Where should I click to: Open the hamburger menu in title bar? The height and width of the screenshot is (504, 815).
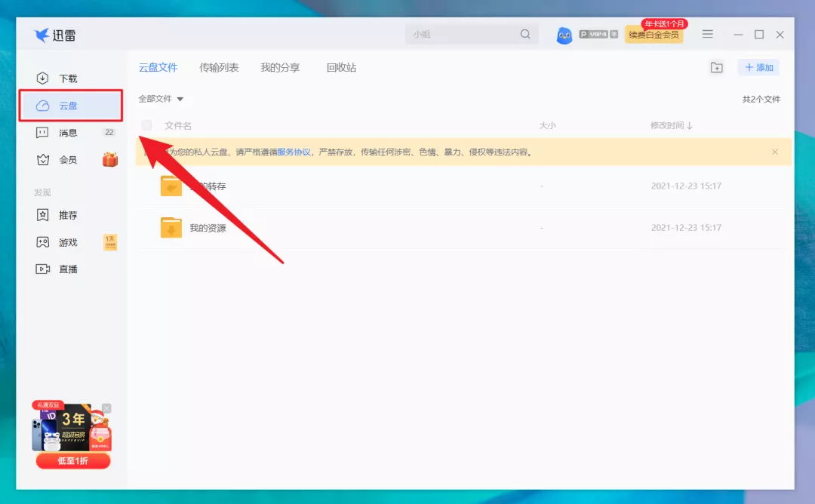(707, 34)
